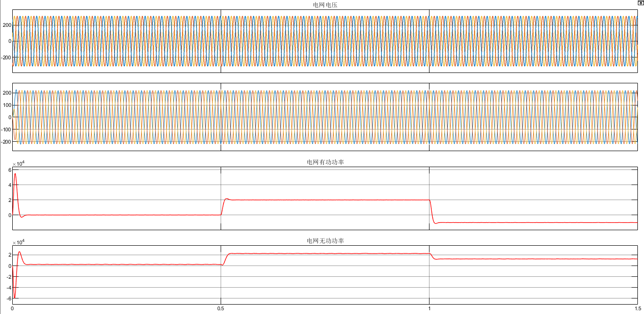Click the 1.5 tick label on time axis
Viewport: 644px width, 314px height.
tap(636, 309)
